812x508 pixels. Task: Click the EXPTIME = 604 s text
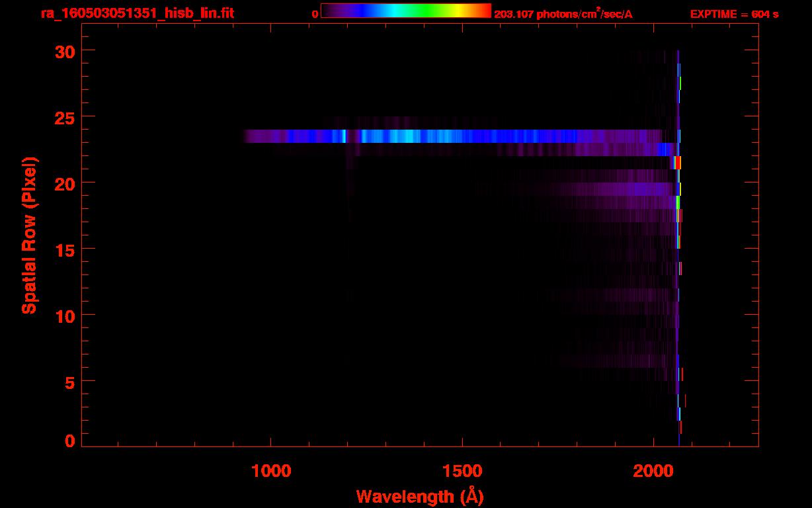point(734,14)
